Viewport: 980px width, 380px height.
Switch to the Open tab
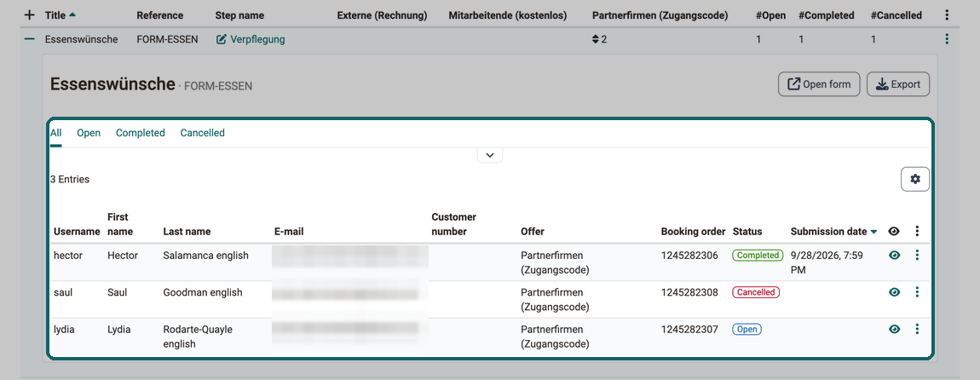point(89,133)
